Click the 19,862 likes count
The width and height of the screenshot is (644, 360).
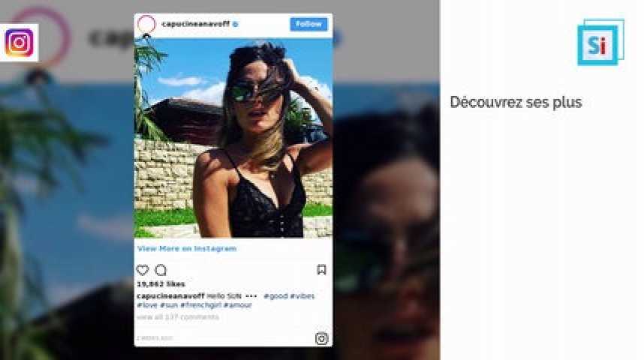click(x=161, y=284)
